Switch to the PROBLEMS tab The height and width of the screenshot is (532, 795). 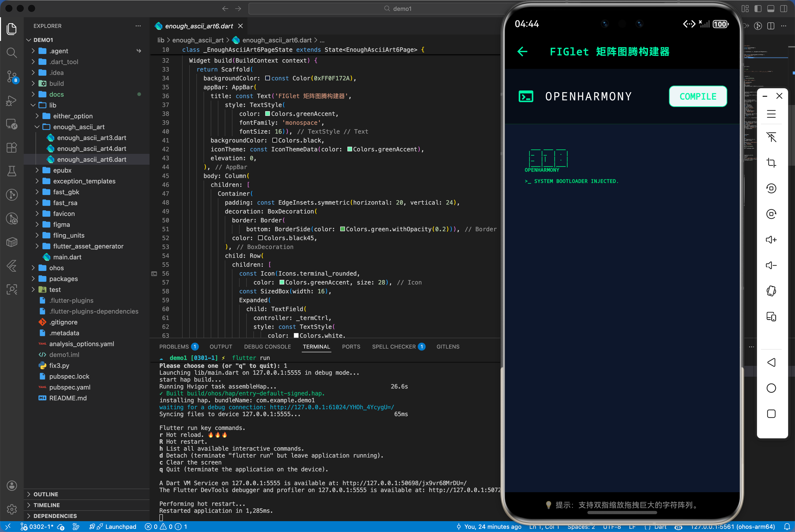[174, 347]
